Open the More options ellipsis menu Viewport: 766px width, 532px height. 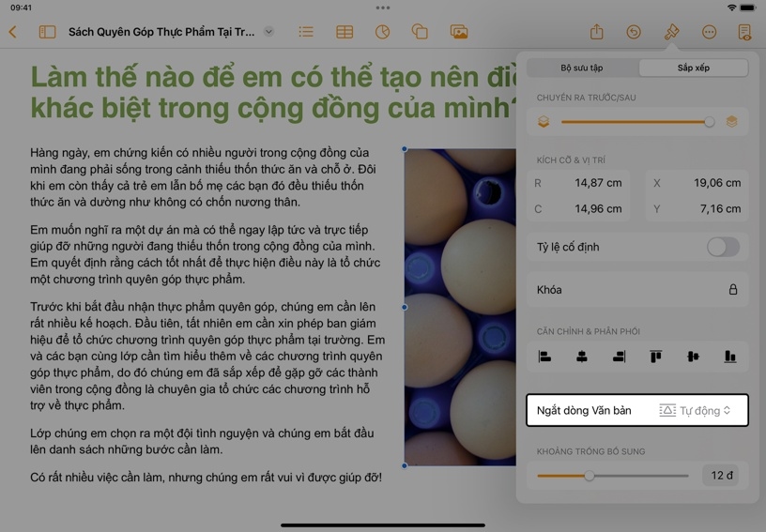(709, 32)
